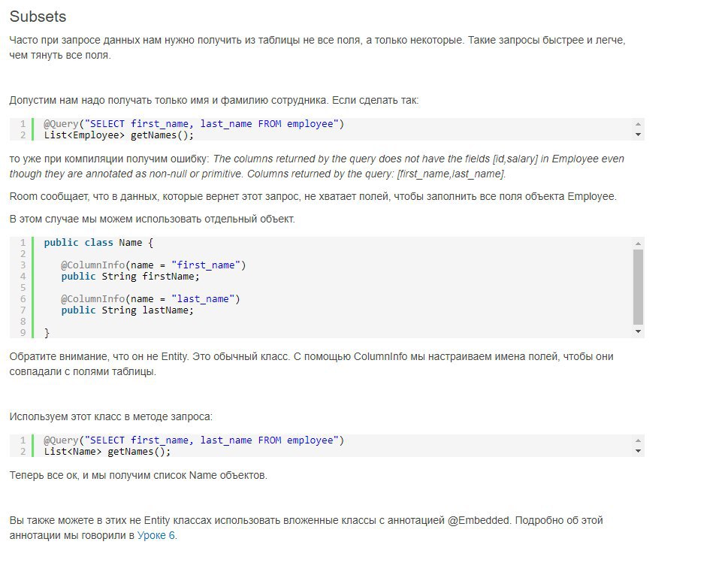Click the List<Name> getNames(); code line

pos(107,452)
